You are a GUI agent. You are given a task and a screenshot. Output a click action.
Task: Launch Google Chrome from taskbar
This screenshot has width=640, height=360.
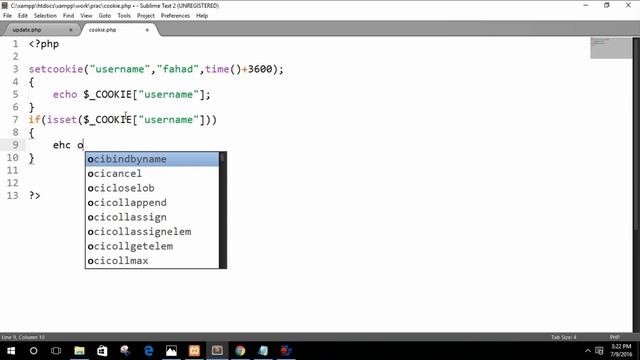[x=240, y=351]
